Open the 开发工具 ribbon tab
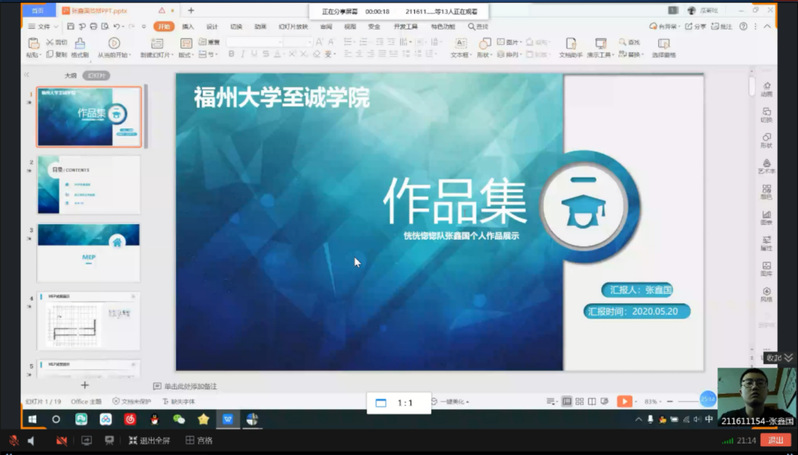Viewport: 798px width, 455px height. (406, 26)
